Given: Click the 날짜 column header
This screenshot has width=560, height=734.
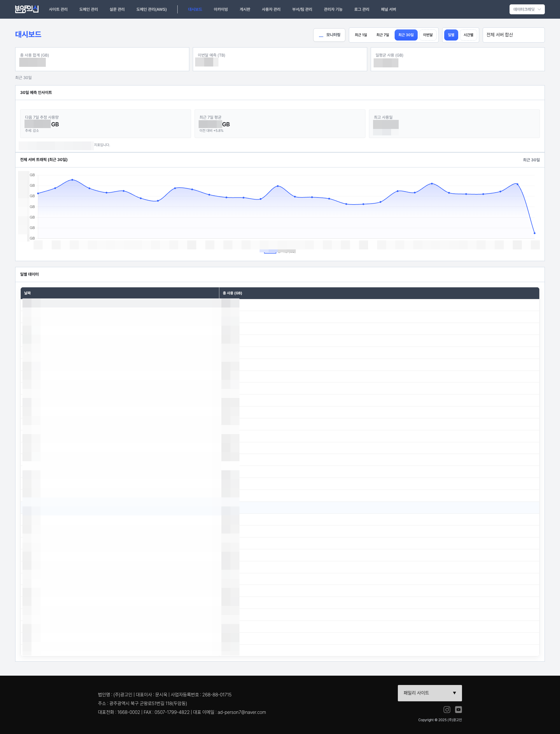Looking at the screenshot, I should [27, 293].
